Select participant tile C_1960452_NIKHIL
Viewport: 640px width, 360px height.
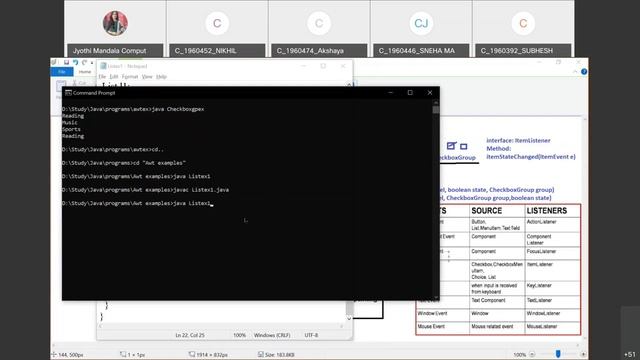tap(217, 29)
